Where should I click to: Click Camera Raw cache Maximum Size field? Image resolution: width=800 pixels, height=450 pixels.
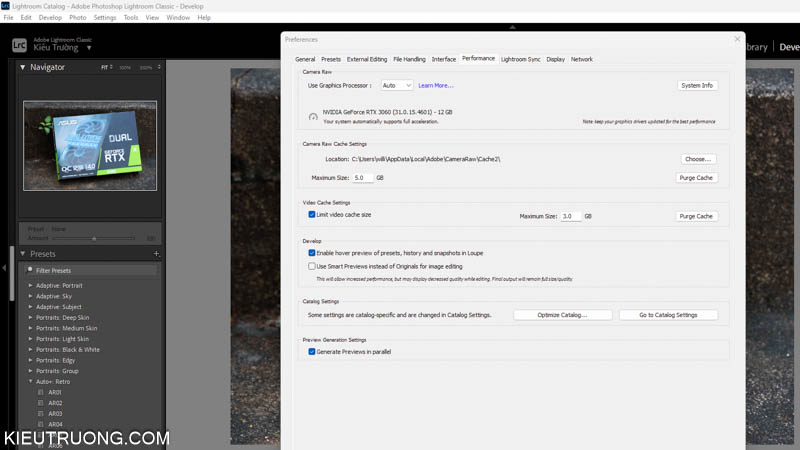point(363,178)
